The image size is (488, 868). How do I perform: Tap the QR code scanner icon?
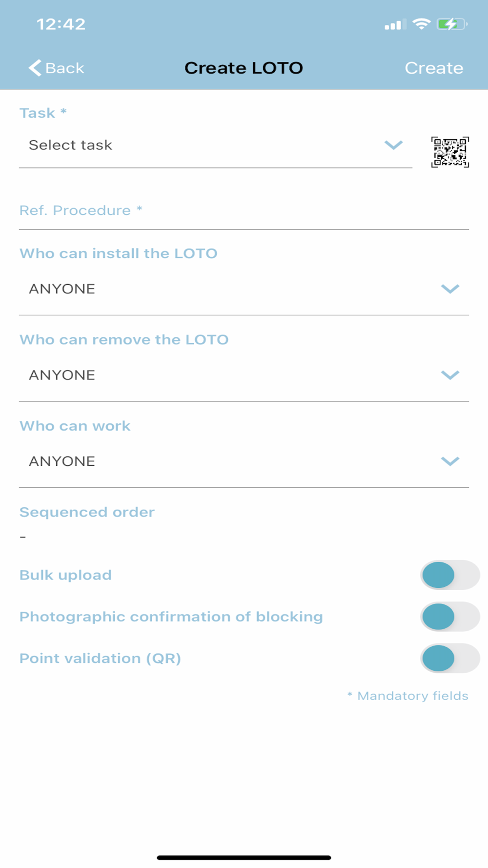coord(450,152)
